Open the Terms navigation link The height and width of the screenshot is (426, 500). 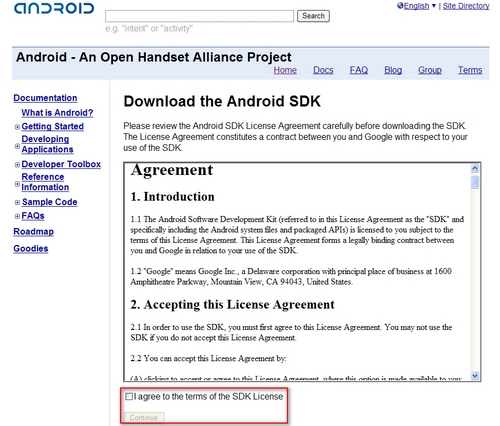click(x=470, y=70)
